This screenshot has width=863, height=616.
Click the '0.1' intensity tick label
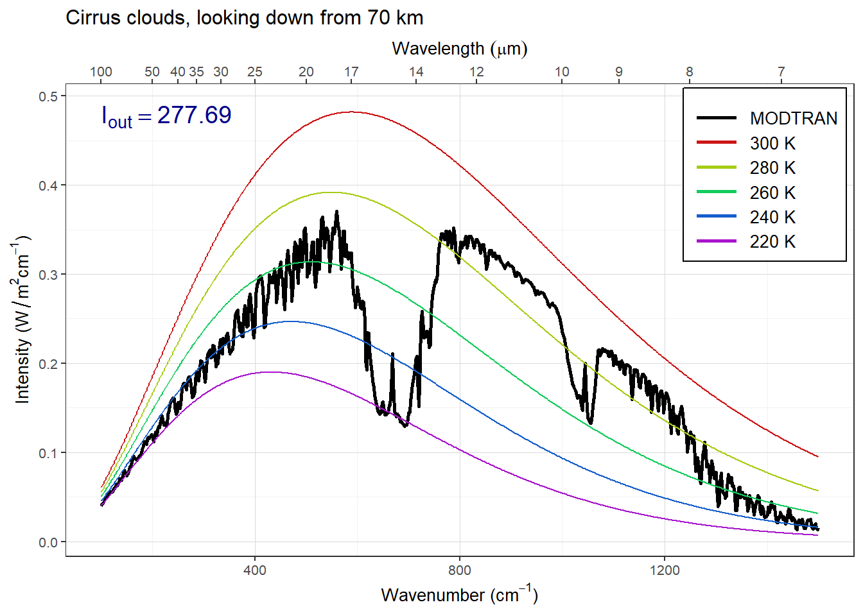[x=48, y=453]
